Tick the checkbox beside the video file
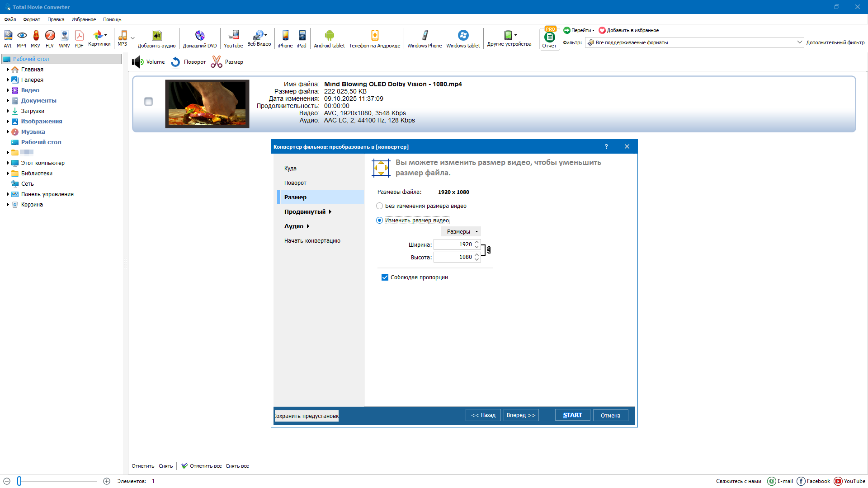Image resolution: width=868 pixels, height=488 pixels. (x=148, y=102)
